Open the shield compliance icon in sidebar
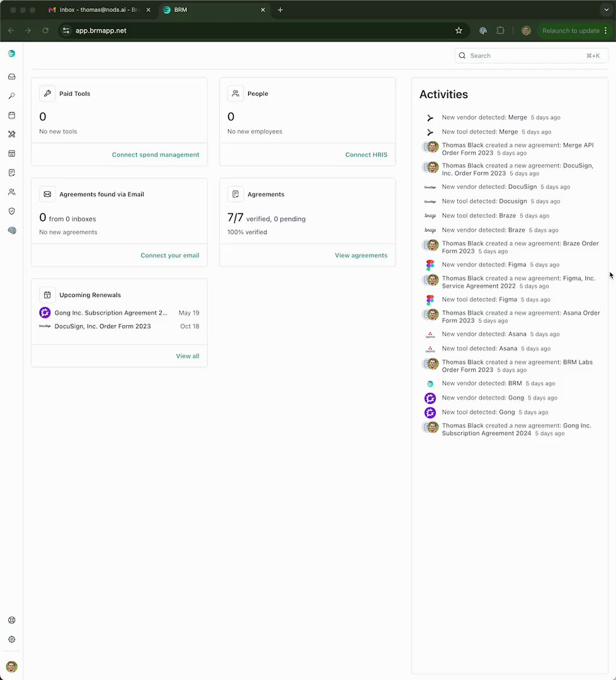616x680 pixels. (x=12, y=211)
